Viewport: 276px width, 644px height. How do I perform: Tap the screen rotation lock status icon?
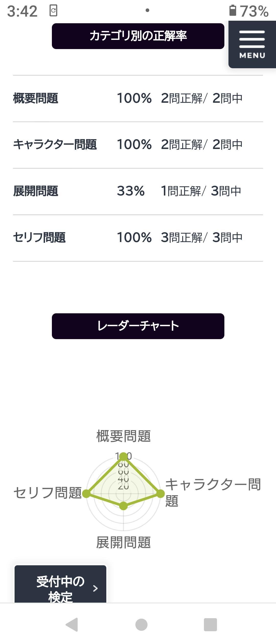53,10
